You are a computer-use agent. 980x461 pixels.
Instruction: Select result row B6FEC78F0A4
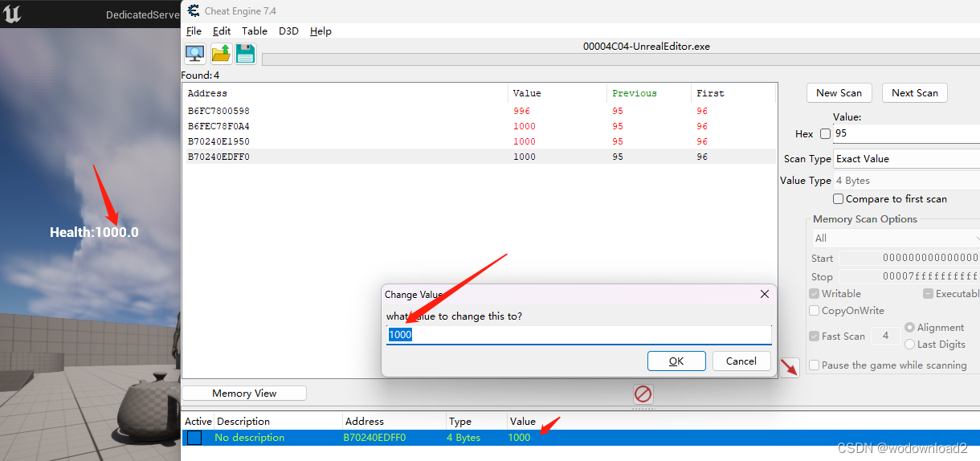tap(479, 126)
